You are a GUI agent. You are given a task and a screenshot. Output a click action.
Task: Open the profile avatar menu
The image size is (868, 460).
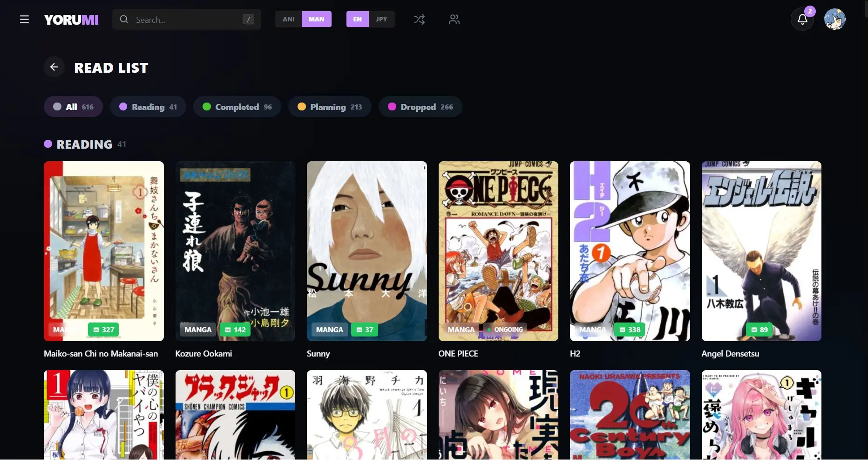[834, 20]
